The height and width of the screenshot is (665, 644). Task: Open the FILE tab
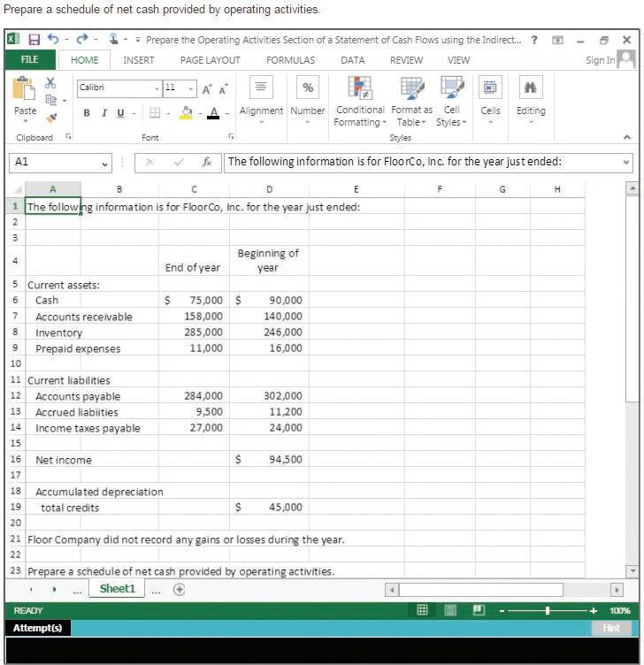(30, 59)
